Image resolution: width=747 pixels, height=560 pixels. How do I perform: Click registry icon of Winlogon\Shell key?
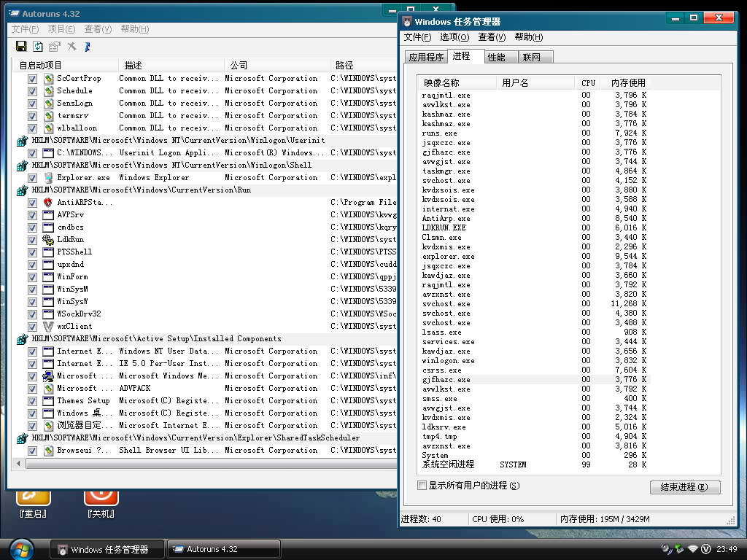pos(22,166)
